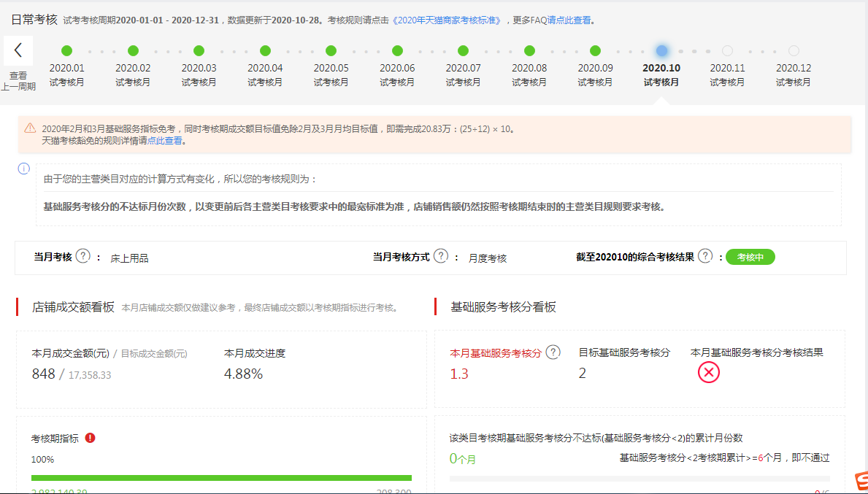Click the 床上用品 category text

pyautogui.click(x=129, y=258)
